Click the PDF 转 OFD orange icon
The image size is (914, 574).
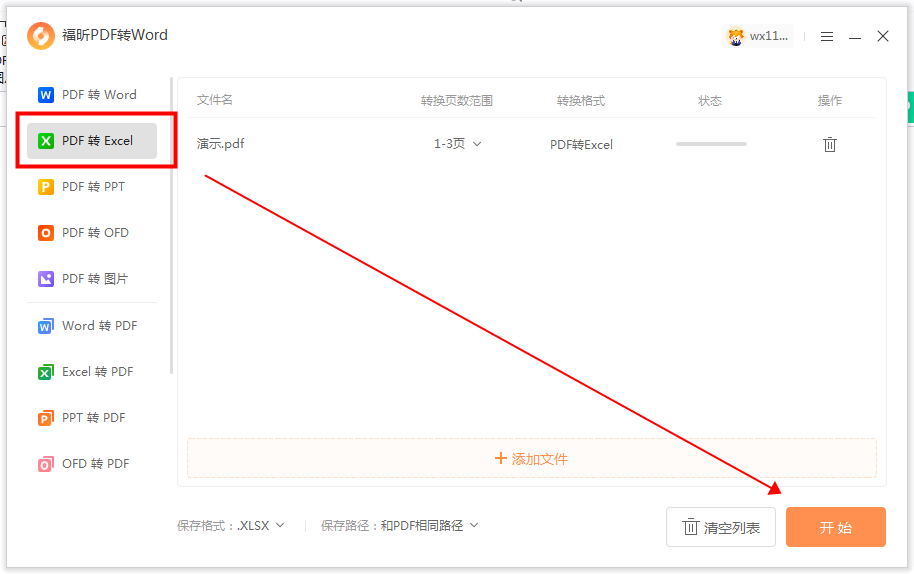45,233
